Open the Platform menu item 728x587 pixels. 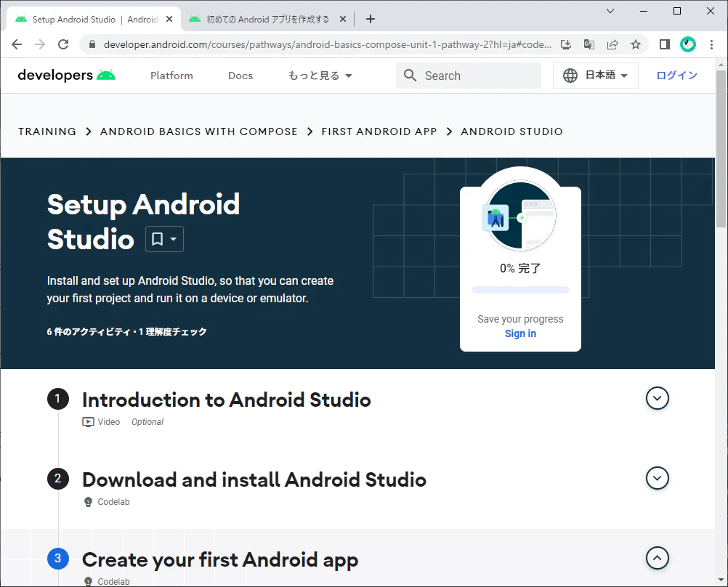(x=171, y=76)
